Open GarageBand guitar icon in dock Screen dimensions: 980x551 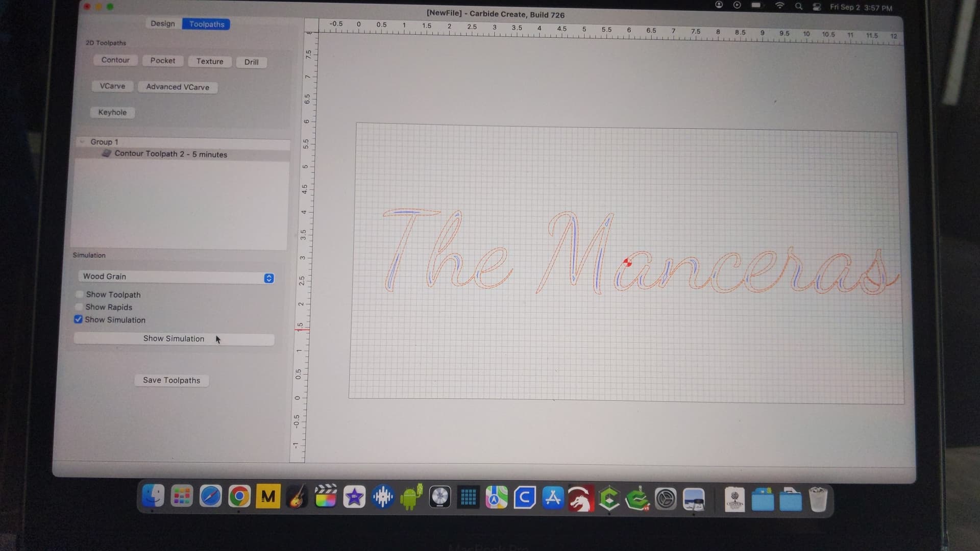pos(297,497)
